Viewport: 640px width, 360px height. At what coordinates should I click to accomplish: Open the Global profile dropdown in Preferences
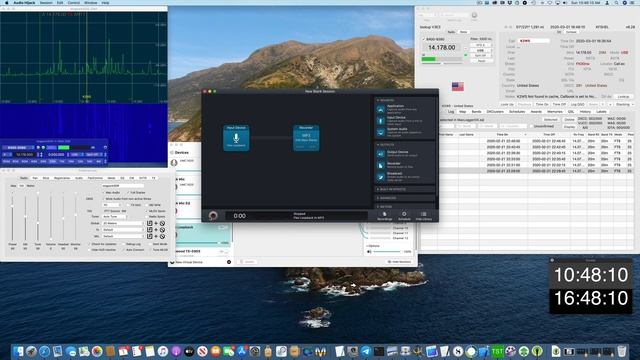[x=123, y=223]
